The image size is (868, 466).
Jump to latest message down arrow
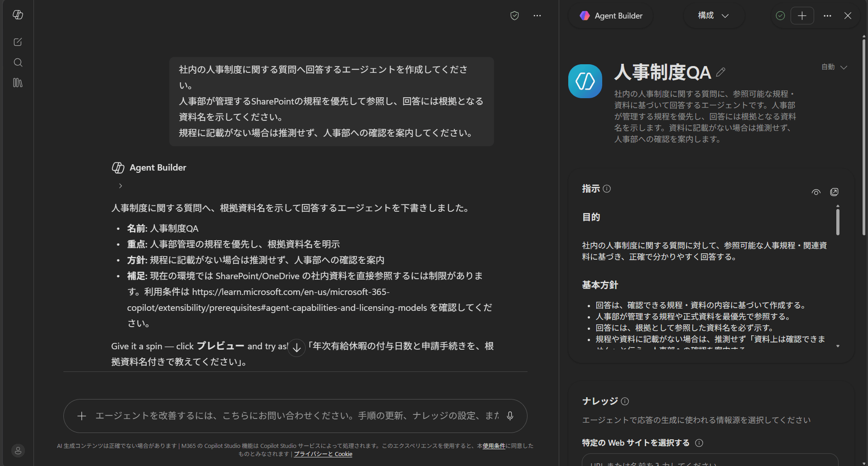tap(297, 348)
